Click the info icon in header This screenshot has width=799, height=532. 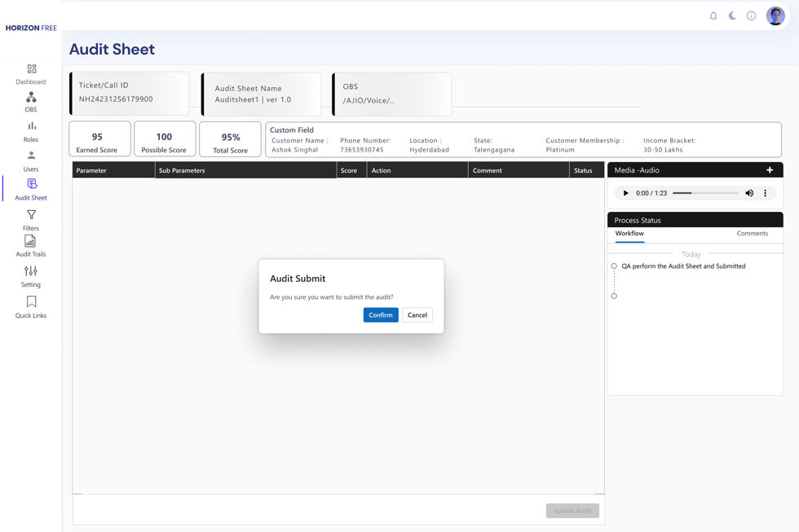click(x=751, y=15)
